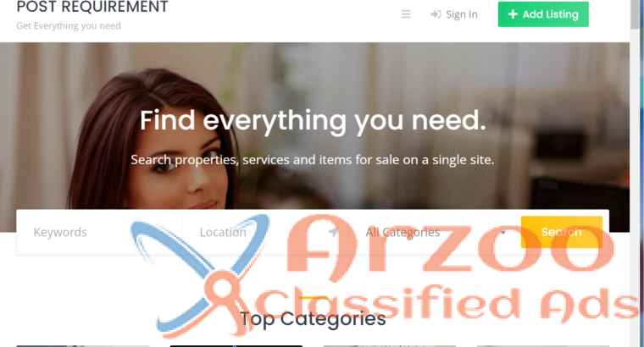Click the plus icon on Add Listing

click(513, 14)
